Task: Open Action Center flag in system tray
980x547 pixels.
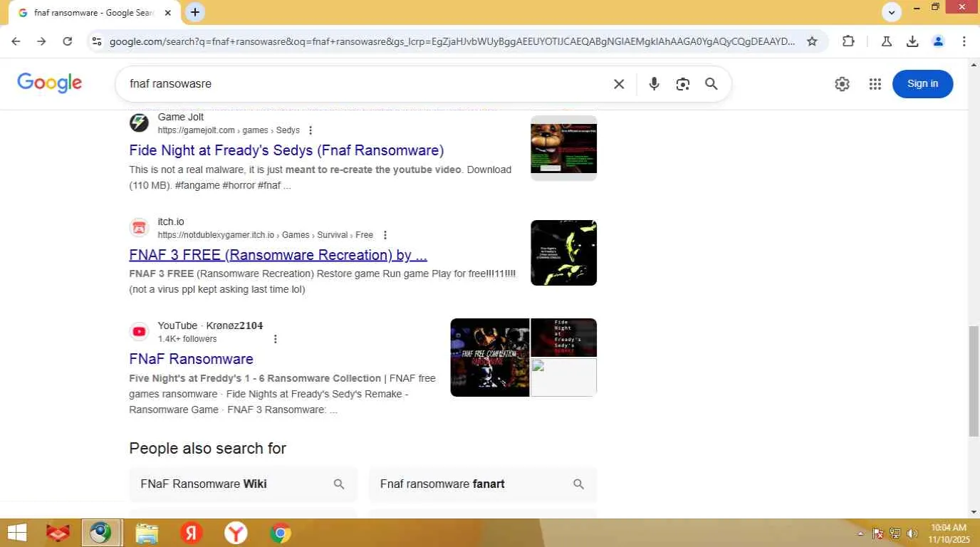Action: [x=878, y=533]
